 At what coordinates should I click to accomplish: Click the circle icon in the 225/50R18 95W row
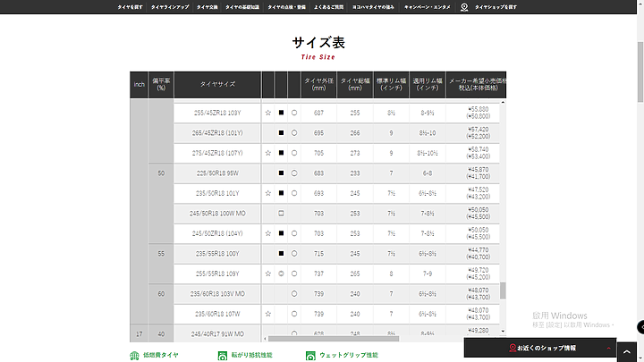click(x=294, y=173)
